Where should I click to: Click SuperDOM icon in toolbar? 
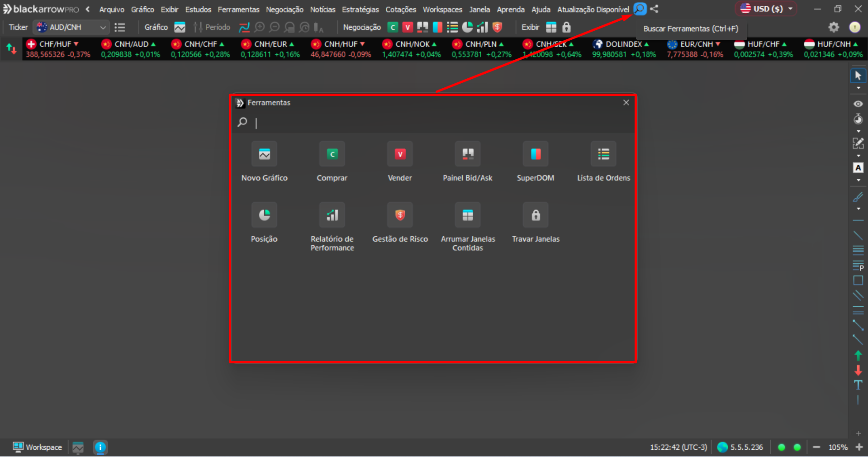437,27
